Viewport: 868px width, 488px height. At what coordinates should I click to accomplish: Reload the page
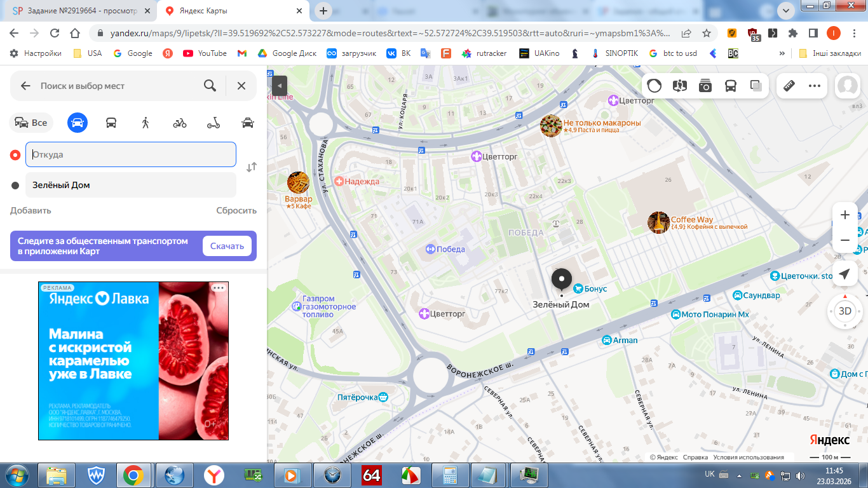click(x=55, y=33)
